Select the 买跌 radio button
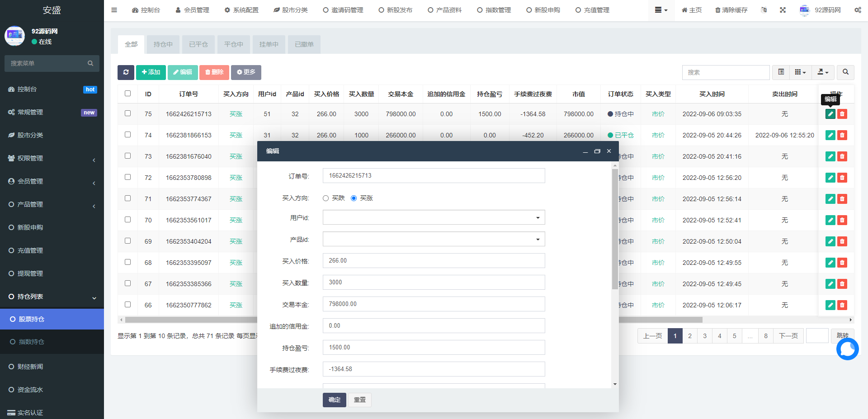Image resolution: width=868 pixels, height=419 pixels. [x=325, y=198]
